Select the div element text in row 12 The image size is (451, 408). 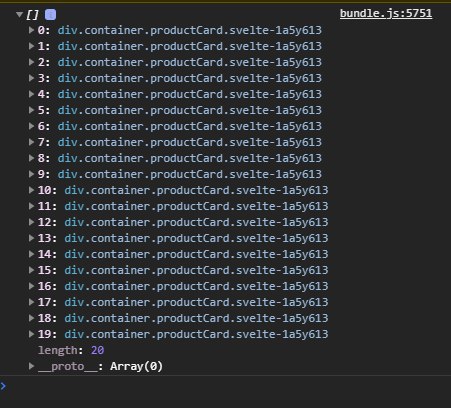point(196,222)
